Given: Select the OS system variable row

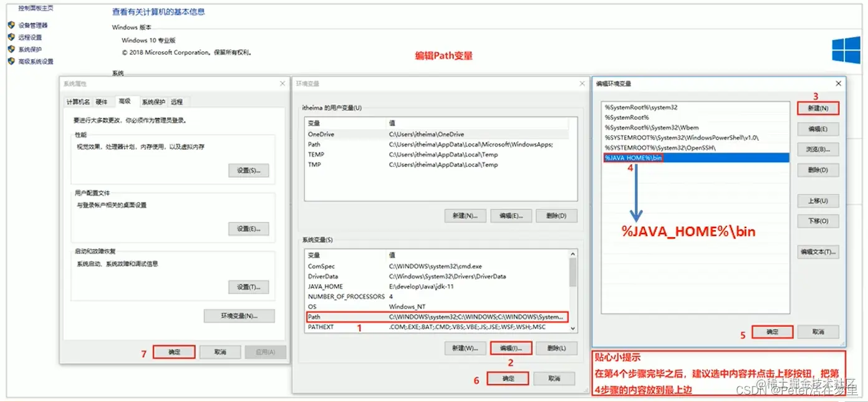Looking at the screenshot, I should [x=436, y=307].
